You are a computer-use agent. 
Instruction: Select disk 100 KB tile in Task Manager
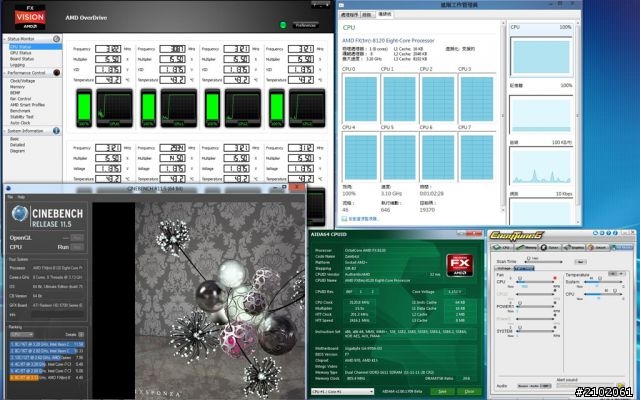click(x=541, y=163)
